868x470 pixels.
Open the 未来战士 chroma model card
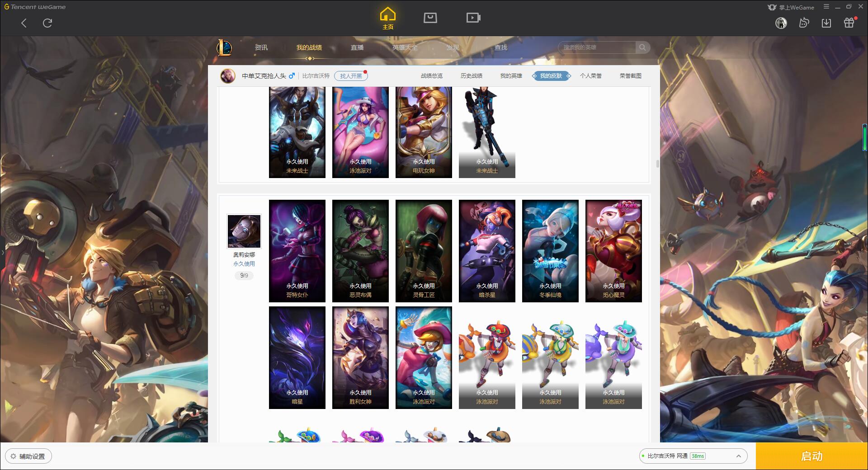coord(487,132)
